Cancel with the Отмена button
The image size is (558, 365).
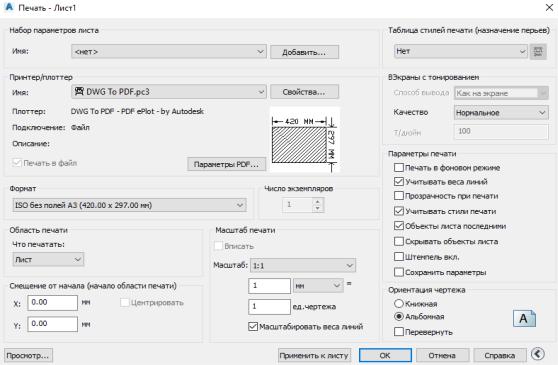[x=442, y=355]
